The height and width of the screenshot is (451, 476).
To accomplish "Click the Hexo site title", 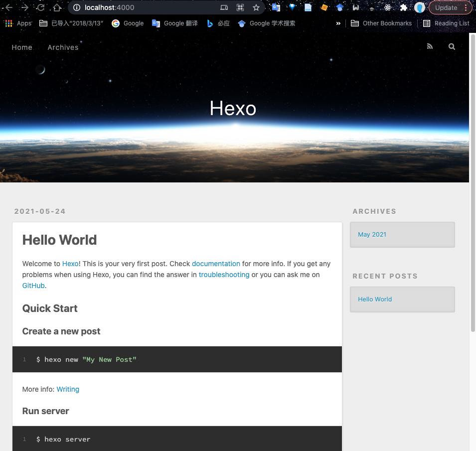I will pyautogui.click(x=233, y=108).
